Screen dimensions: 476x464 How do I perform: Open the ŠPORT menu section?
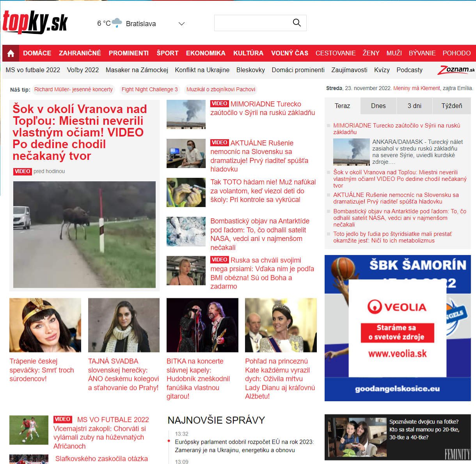pos(167,53)
